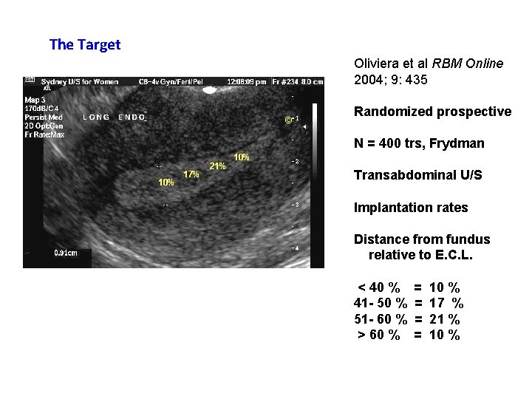Image resolution: width=532 pixels, height=399 pixels.
Task: Click the "2D Opt:Gen" setting text
Action: click(x=44, y=126)
